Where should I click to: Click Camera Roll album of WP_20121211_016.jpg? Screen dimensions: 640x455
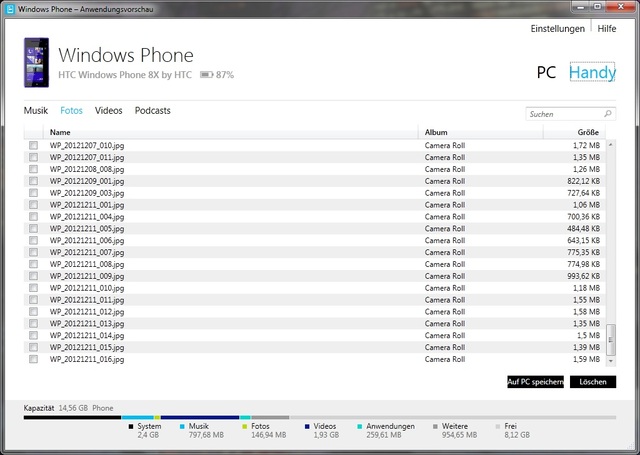[x=445, y=359]
